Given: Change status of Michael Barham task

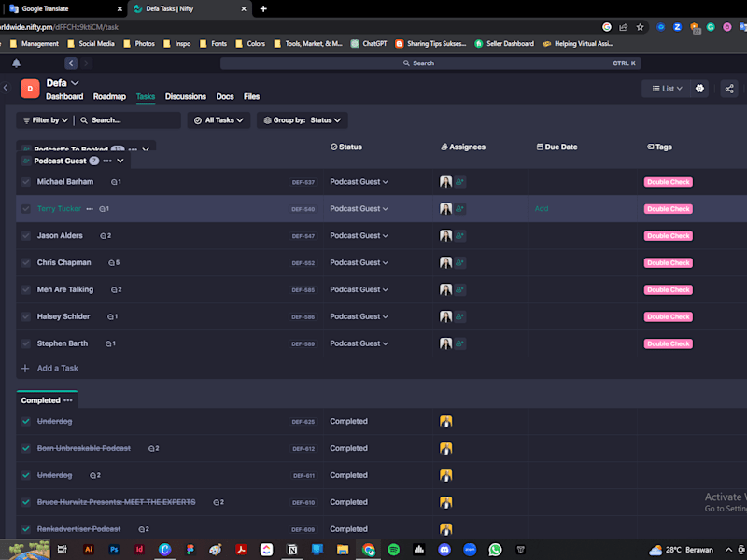Looking at the screenshot, I should tap(359, 182).
